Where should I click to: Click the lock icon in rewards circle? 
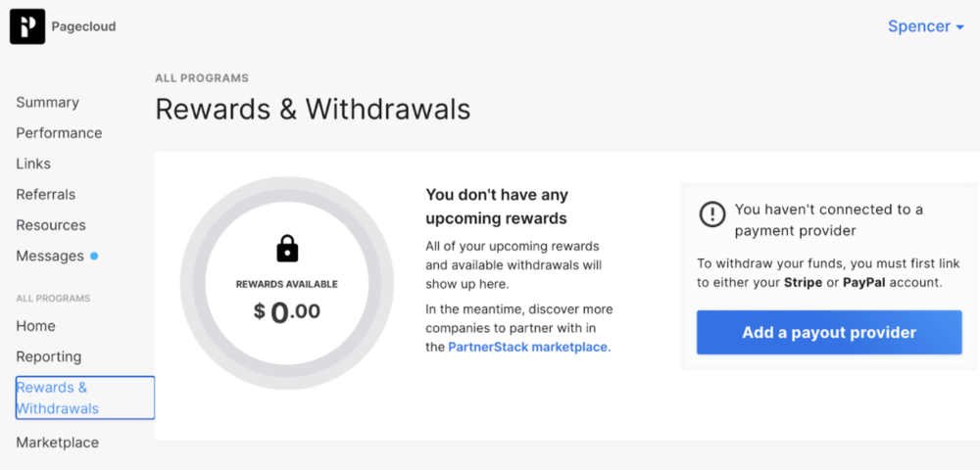[x=287, y=249]
